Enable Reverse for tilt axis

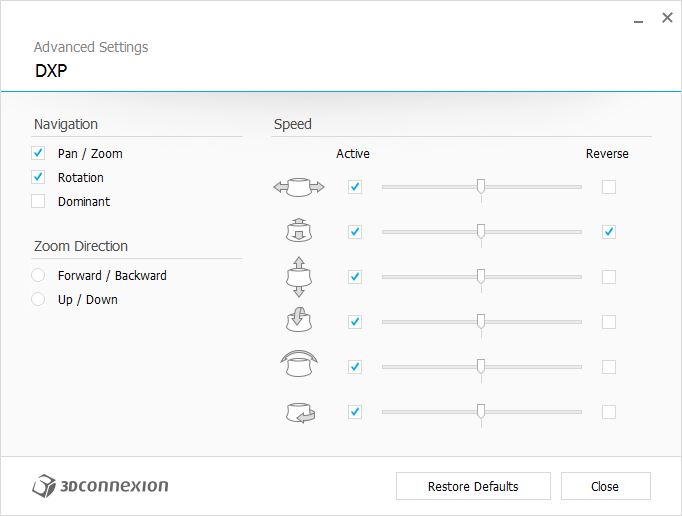point(609,322)
